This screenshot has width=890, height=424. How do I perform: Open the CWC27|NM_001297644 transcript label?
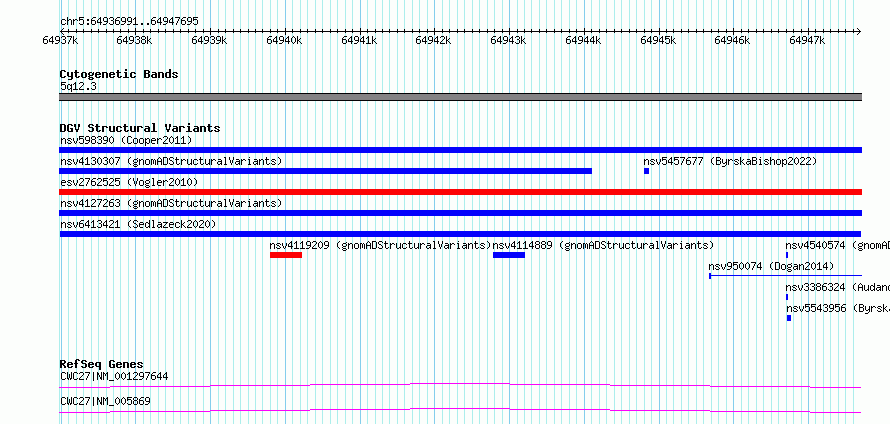114,376
